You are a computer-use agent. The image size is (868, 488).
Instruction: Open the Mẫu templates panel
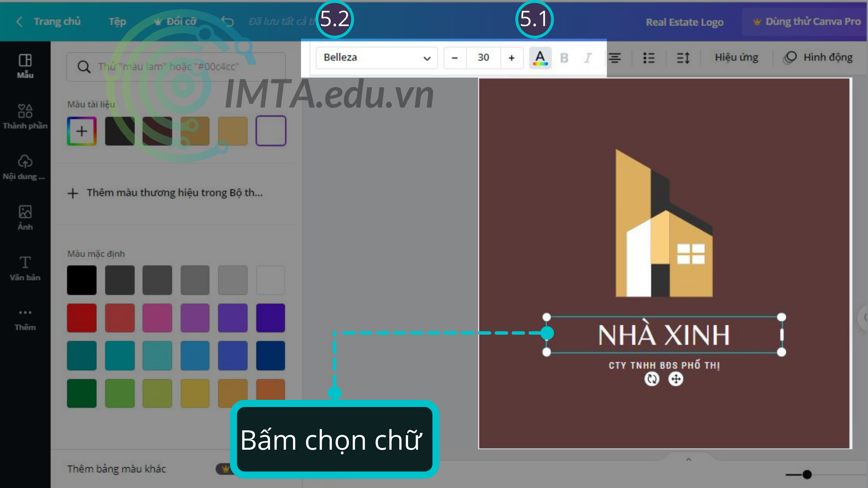pyautogui.click(x=25, y=66)
